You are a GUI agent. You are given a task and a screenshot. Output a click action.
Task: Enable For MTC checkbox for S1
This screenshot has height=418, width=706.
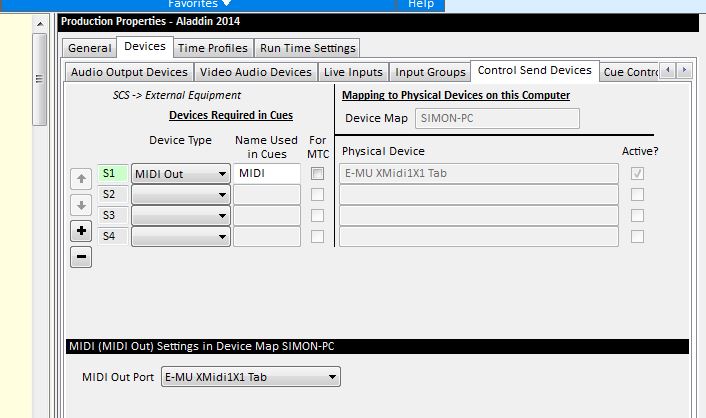[x=317, y=174]
